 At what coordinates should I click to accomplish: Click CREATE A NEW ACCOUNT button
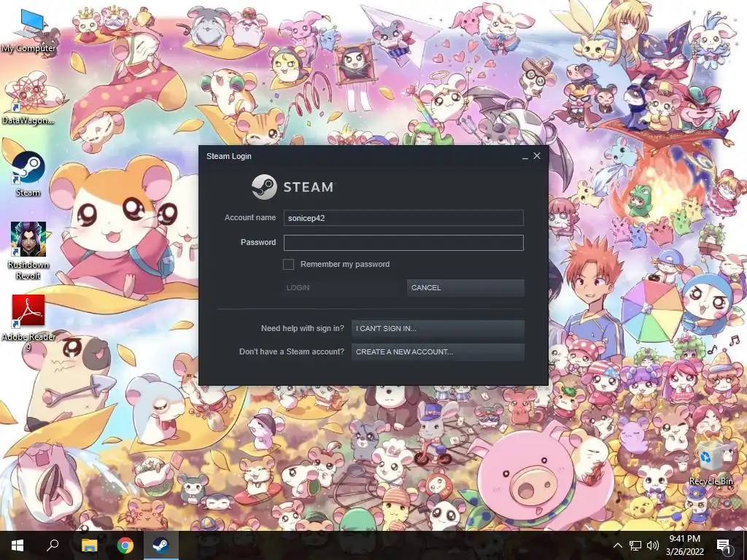pyautogui.click(x=438, y=352)
